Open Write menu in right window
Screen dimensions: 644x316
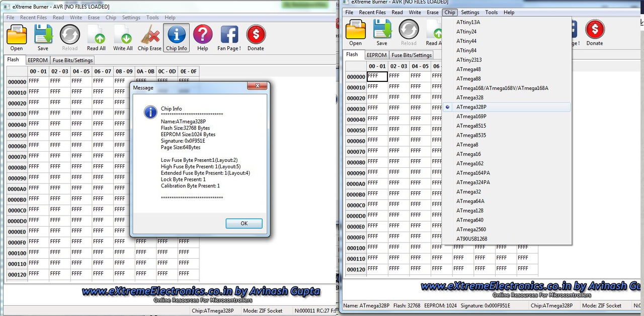tap(415, 13)
